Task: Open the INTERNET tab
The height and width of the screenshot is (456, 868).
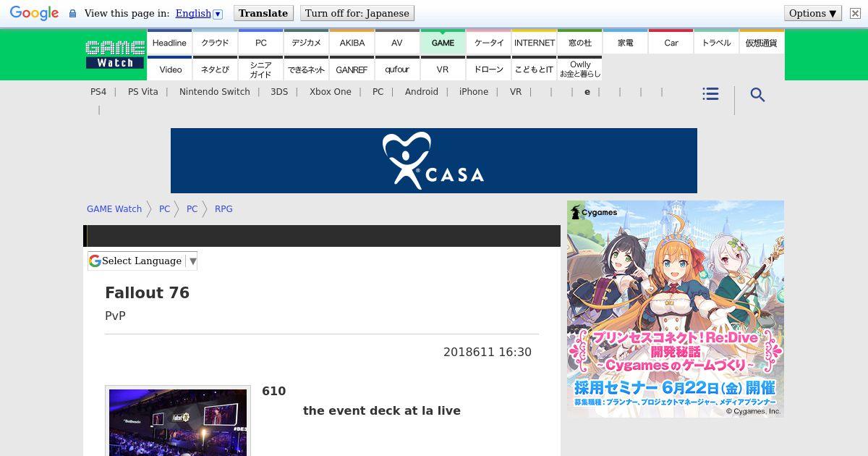Action: [x=534, y=42]
